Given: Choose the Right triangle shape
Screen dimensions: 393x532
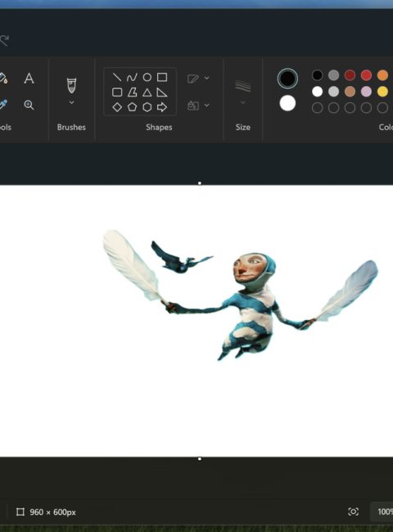Looking at the screenshot, I should [x=162, y=92].
